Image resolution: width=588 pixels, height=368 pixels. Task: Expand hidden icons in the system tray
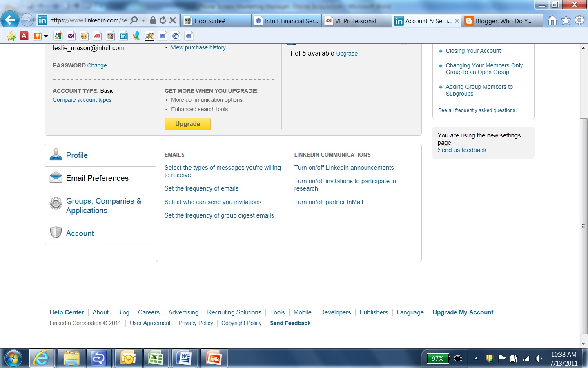(476, 358)
